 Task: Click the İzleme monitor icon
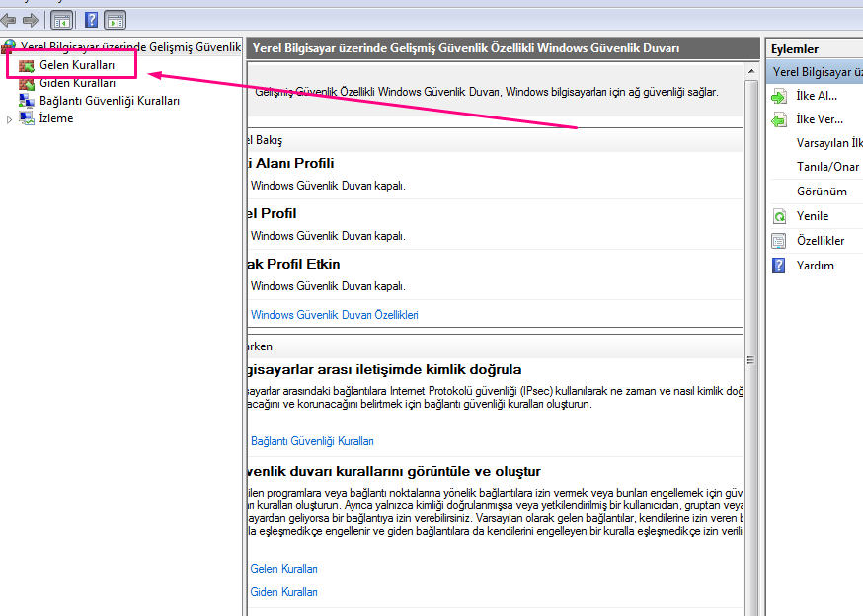pyautogui.click(x=27, y=118)
